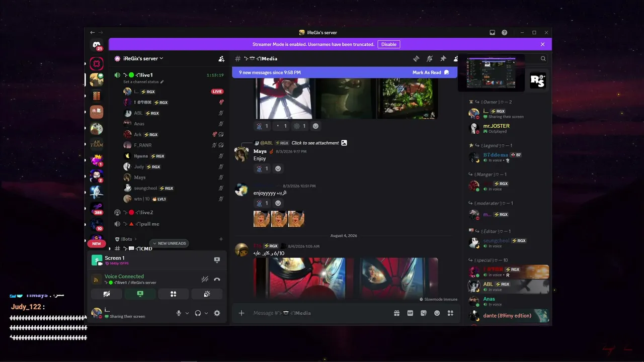Screen dimensions: 644x362
Task: Toggle headphone deafen in user panel
Action: tap(198, 313)
